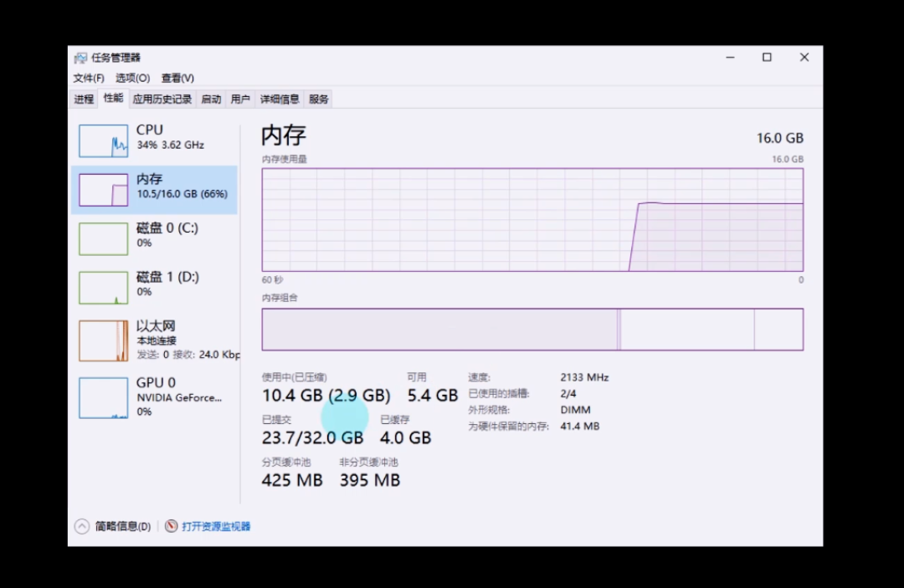Collapse details with 简略信息 arrow icon
Screen dimensions: 904x588
point(82,526)
